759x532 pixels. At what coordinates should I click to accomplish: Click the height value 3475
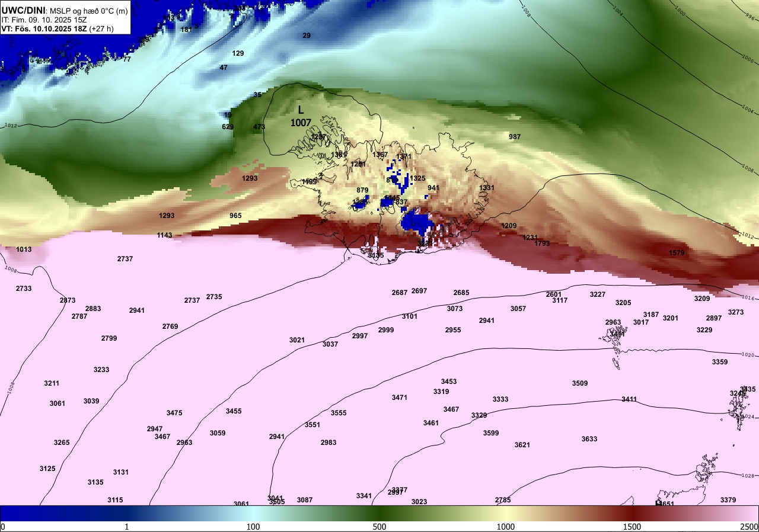tap(174, 413)
